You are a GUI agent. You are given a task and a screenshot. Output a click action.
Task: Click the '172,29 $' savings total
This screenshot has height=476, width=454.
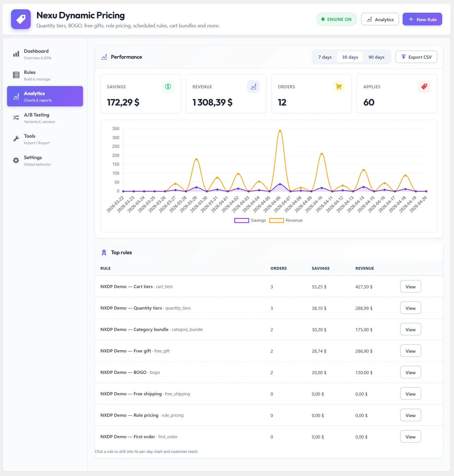(123, 102)
